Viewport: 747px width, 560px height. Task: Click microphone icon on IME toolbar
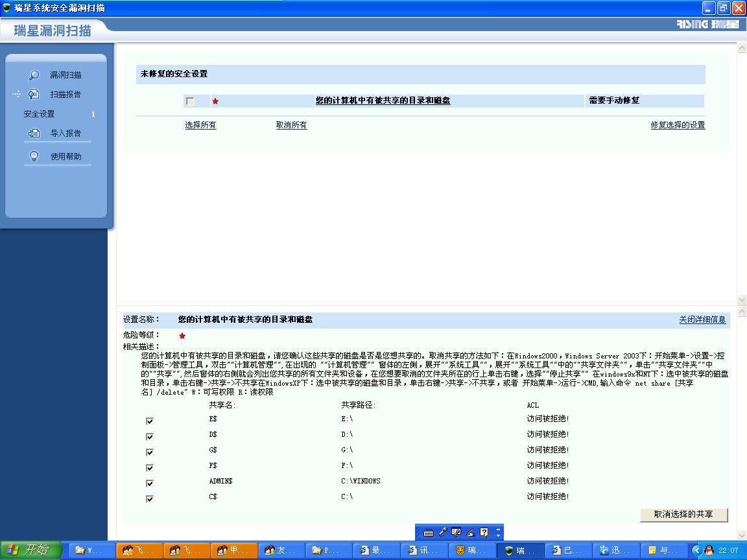pos(443,532)
